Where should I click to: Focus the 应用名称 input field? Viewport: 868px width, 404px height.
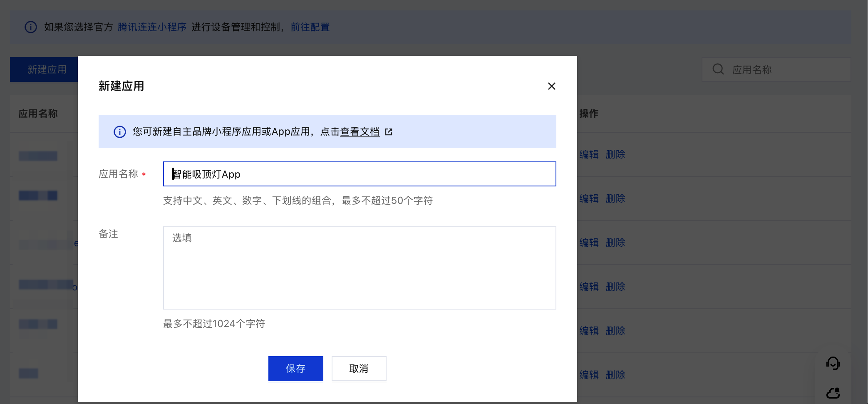tap(360, 174)
